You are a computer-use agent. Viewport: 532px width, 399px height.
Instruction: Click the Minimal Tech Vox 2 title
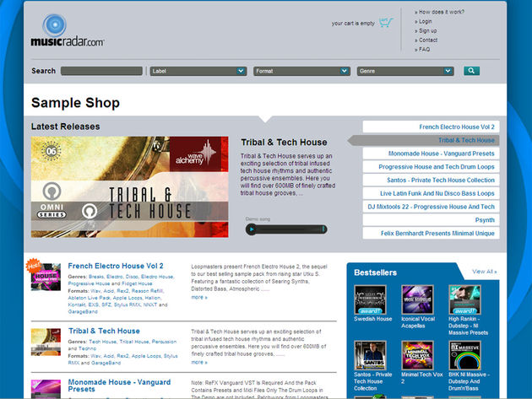pyautogui.click(x=421, y=378)
